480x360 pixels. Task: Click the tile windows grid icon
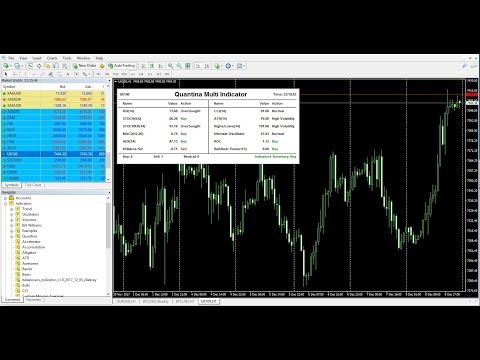(188, 66)
